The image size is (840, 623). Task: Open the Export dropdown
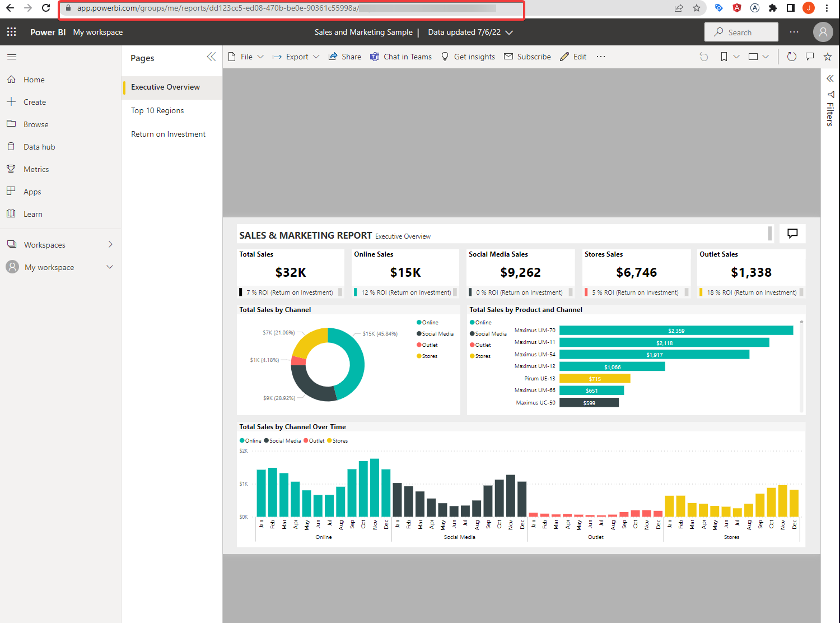(296, 57)
